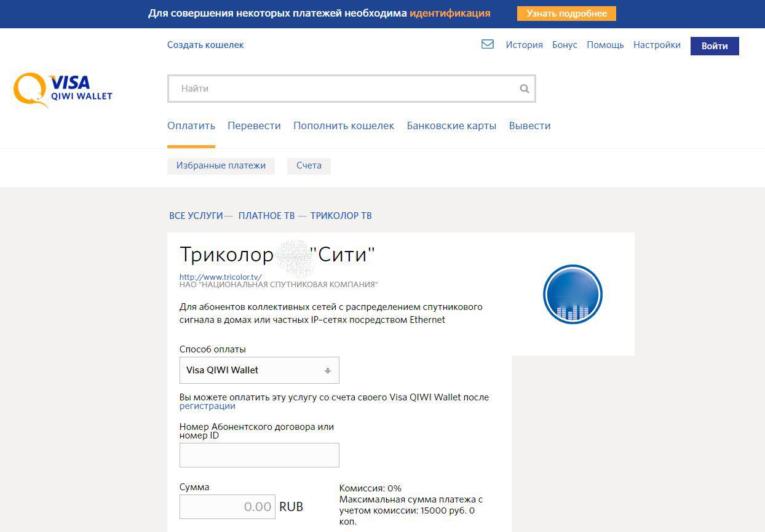Click the Visa QIWI Wallet logo
This screenshot has width=765, height=532.
click(63, 90)
